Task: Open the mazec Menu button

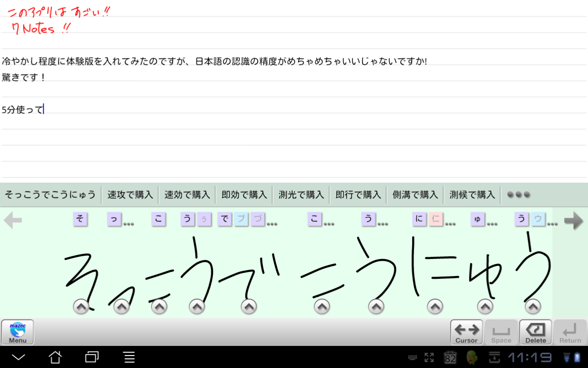Action: point(17,332)
